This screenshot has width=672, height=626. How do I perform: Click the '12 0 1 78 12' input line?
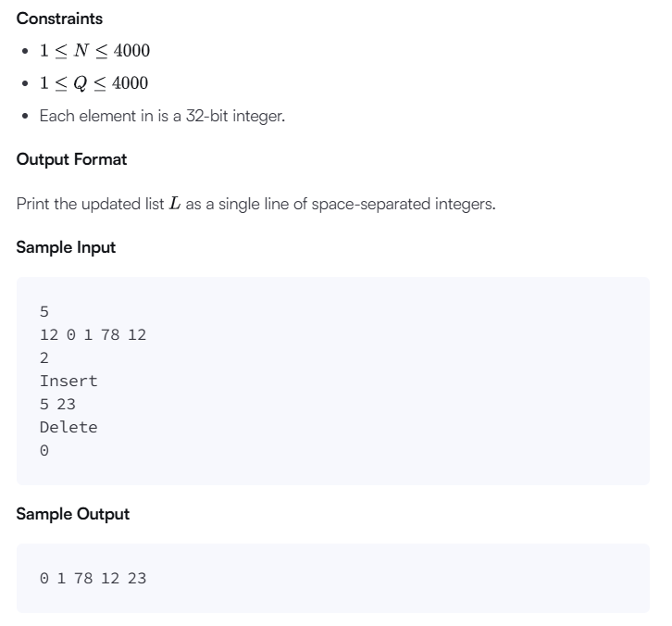coord(93,335)
